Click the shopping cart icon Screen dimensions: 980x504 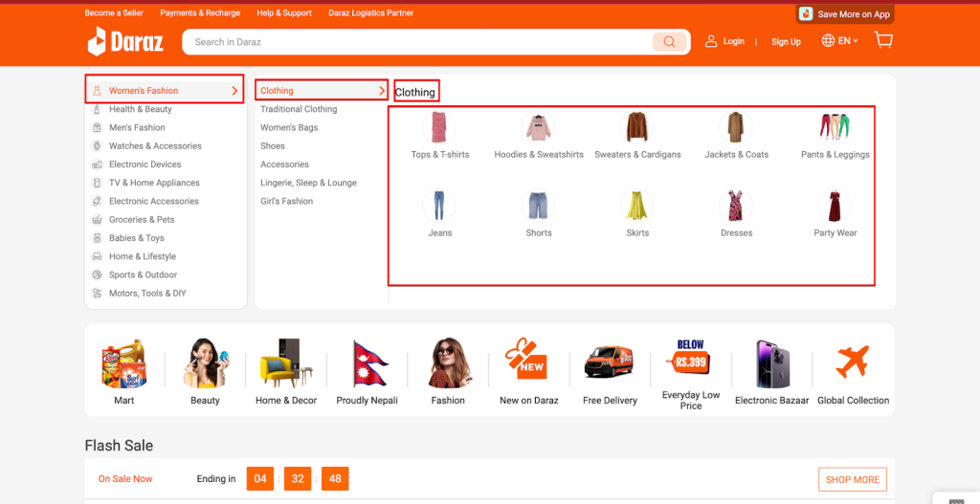(x=883, y=40)
